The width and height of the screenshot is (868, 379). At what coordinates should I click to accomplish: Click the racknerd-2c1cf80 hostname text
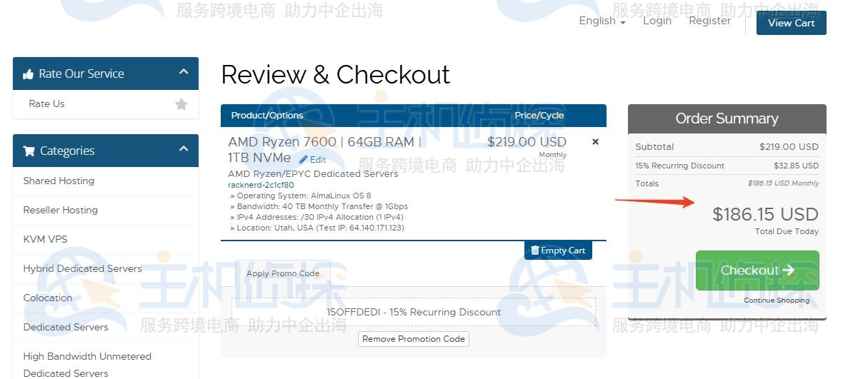[x=261, y=185]
